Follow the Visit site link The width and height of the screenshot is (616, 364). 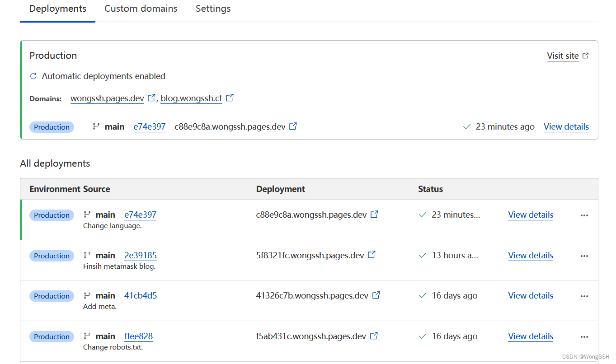point(563,56)
